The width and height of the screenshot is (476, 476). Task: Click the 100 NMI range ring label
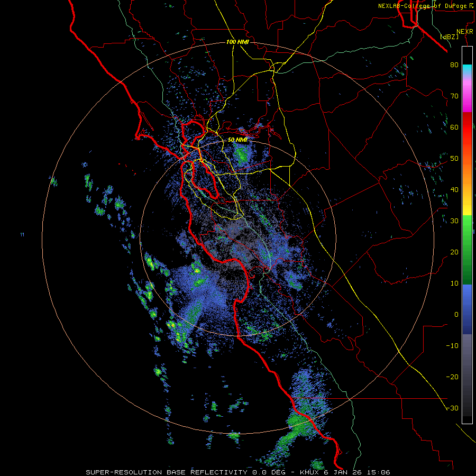tap(237, 42)
